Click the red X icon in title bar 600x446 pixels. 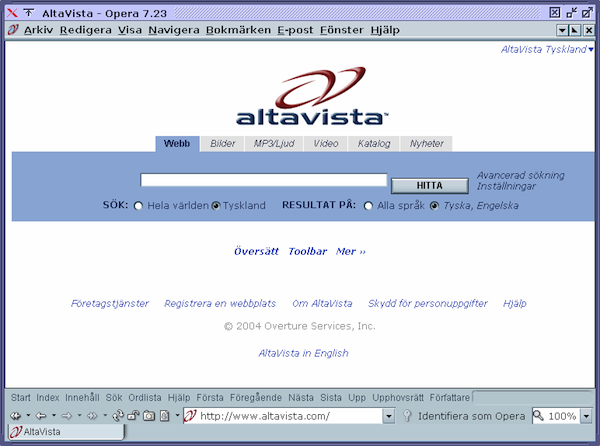[12, 13]
